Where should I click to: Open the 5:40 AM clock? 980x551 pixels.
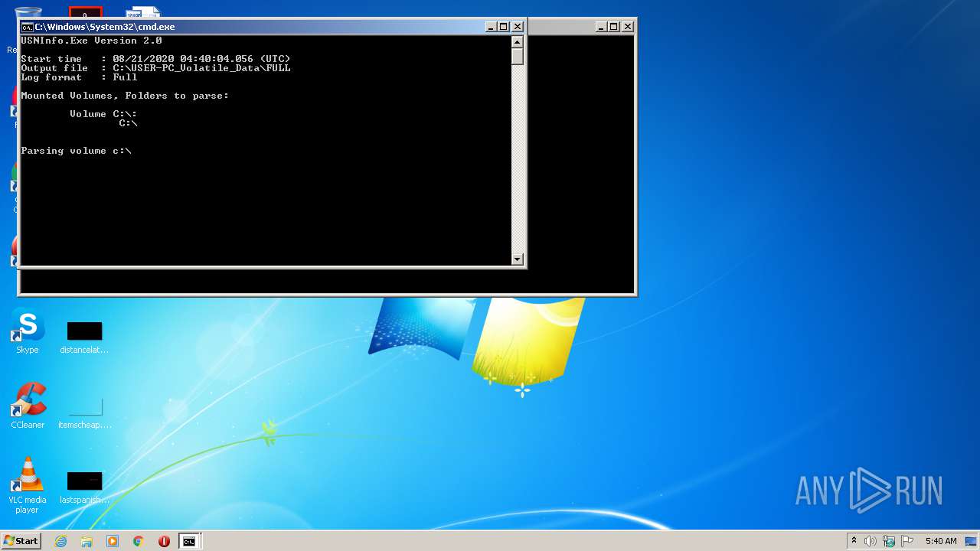click(x=940, y=541)
